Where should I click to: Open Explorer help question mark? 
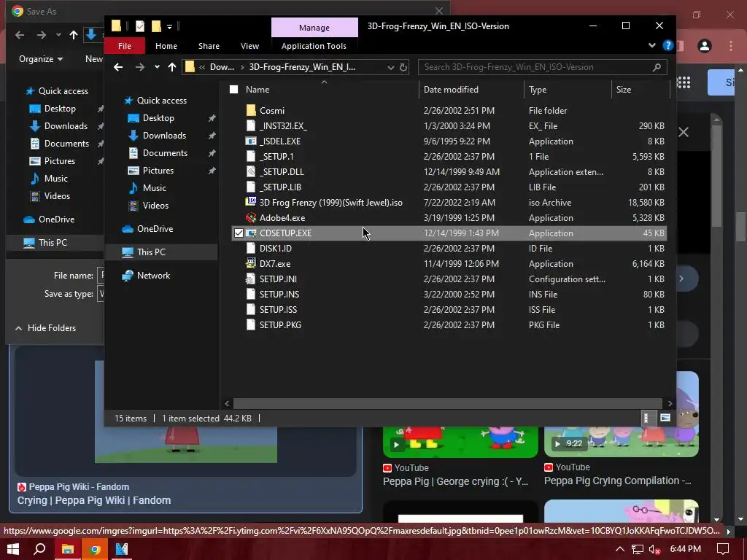(668, 46)
